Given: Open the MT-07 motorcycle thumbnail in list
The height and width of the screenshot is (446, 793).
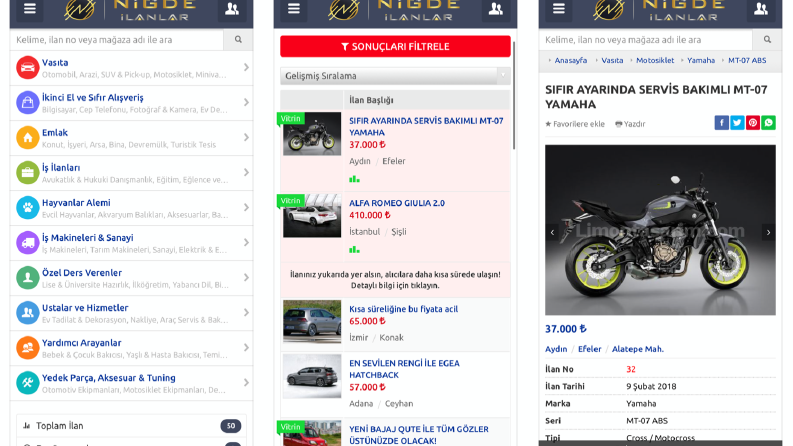Looking at the screenshot, I should [x=312, y=134].
